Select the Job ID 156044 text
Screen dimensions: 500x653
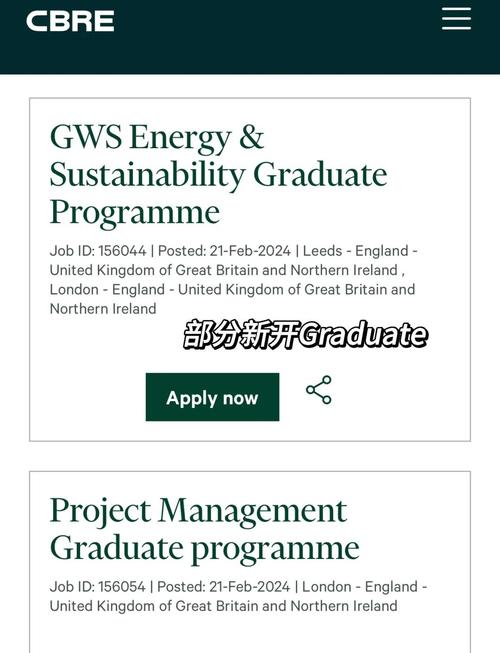[98, 251]
